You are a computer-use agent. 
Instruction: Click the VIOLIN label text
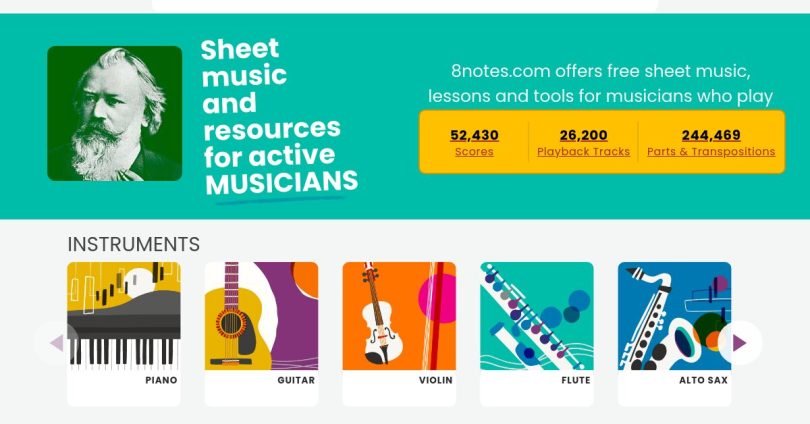[x=436, y=380]
